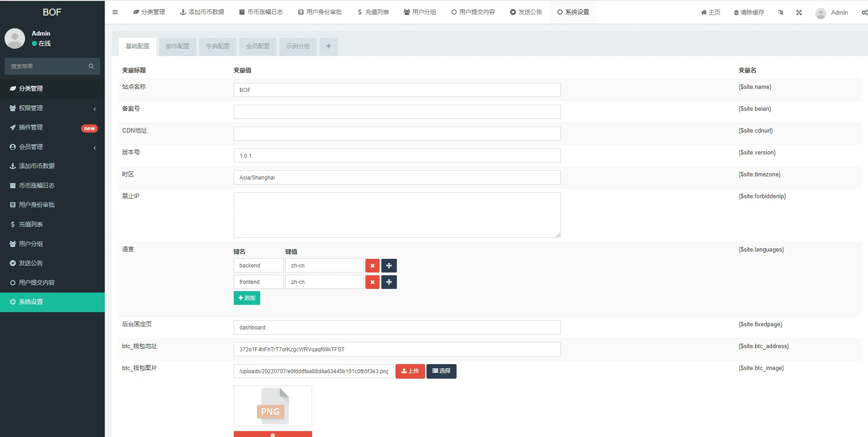Open the 字典配置 tab
This screenshot has height=437, width=868.
[x=218, y=46]
